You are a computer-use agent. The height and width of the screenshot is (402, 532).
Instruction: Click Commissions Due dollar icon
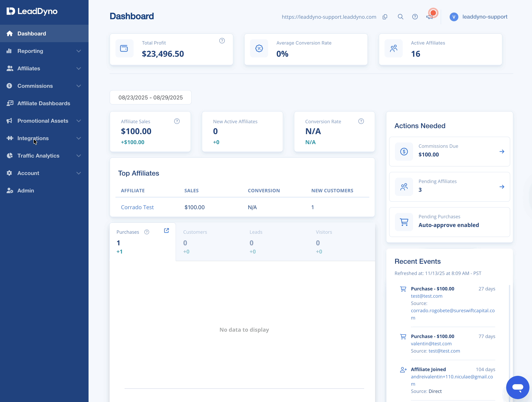click(x=404, y=151)
